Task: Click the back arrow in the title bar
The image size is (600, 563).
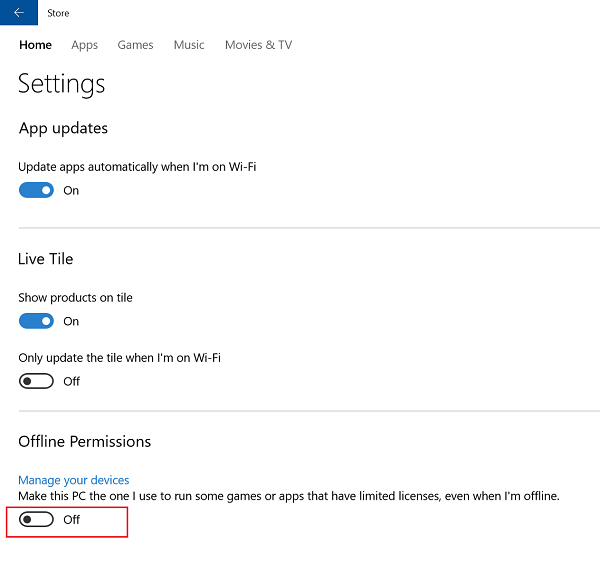Action: click(x=18, y=13)
